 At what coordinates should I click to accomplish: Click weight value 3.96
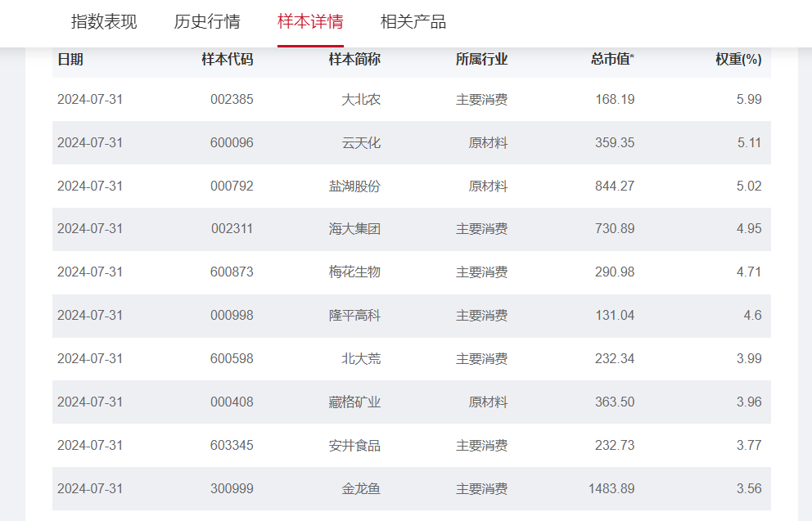[749, 402]
